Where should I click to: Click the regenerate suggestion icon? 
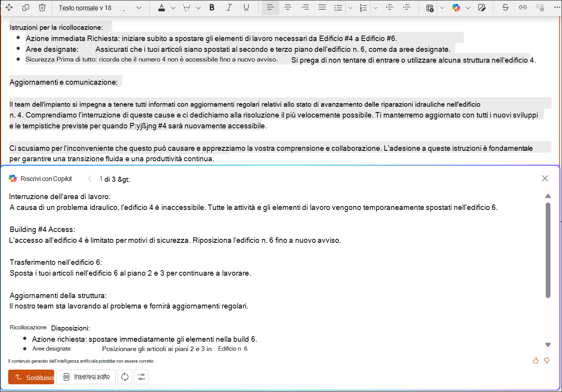click(125, 377)
